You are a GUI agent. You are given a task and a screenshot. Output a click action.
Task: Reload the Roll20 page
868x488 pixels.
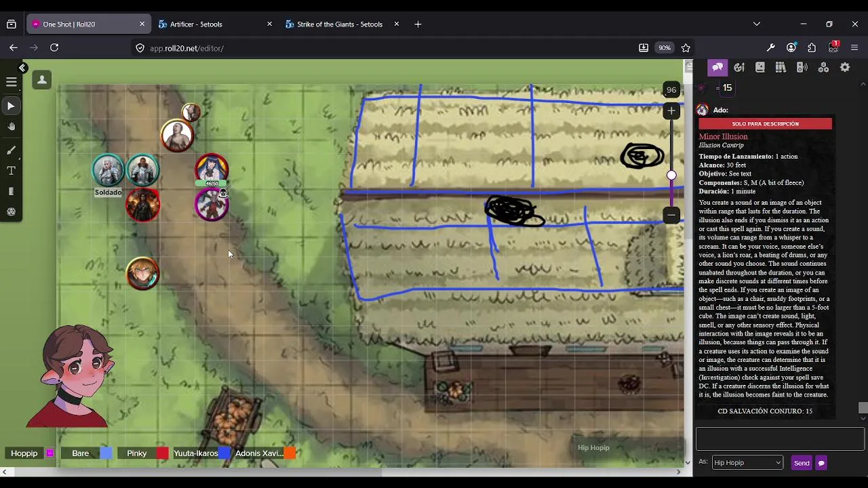click(54, 47)
